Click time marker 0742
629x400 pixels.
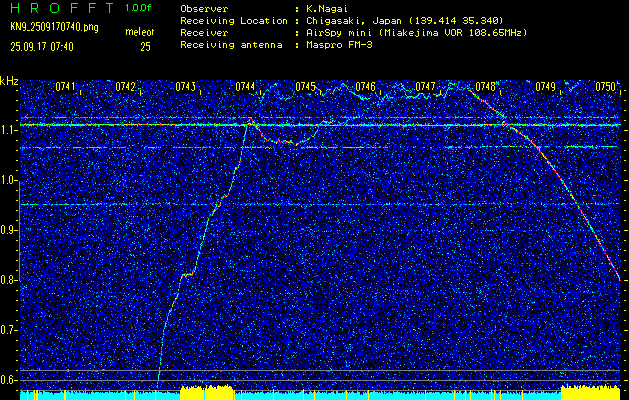125,87
